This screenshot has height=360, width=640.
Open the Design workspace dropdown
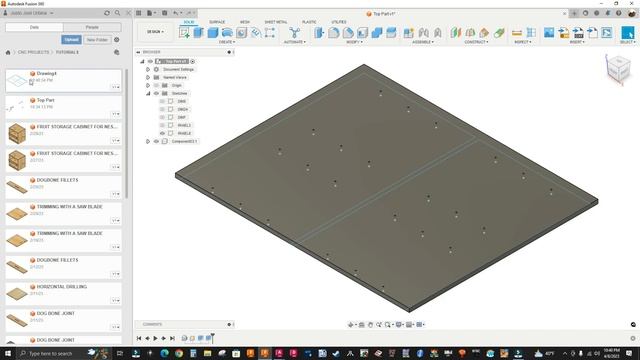tap(155, 32)
